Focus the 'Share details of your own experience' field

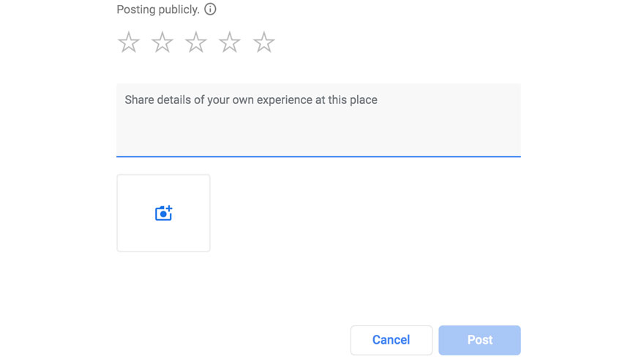[318, 120]
